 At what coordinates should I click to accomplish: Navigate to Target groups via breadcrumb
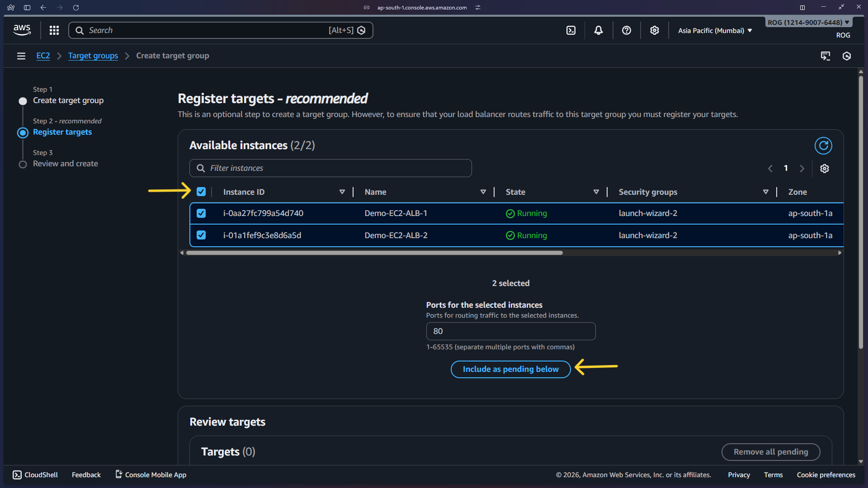(x=93, y=56)
